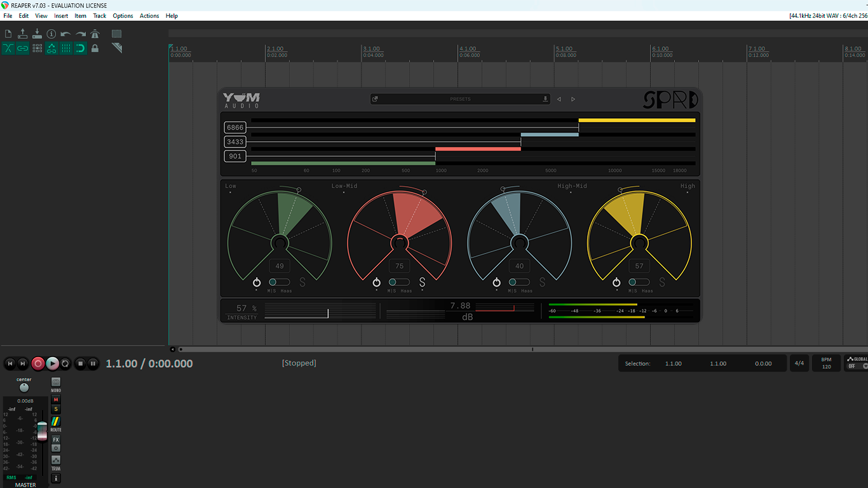
Task: Solo the master track
Action: coord(56,409)
